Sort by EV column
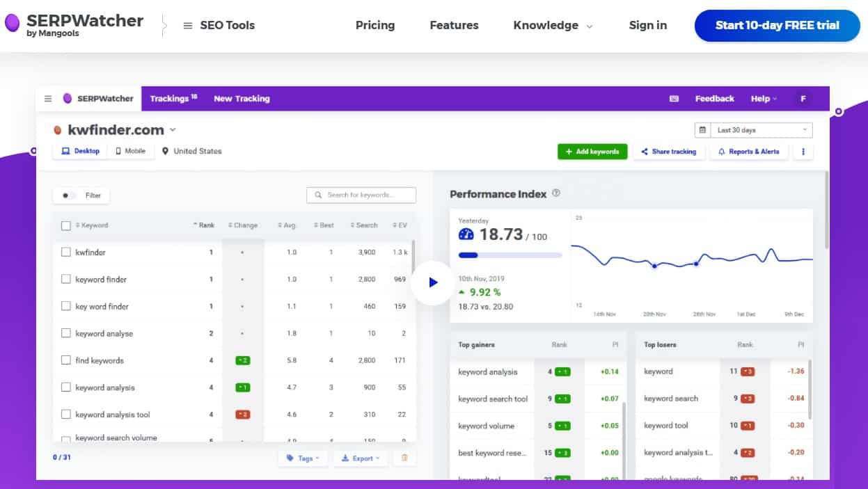 [x=400, y=225]
